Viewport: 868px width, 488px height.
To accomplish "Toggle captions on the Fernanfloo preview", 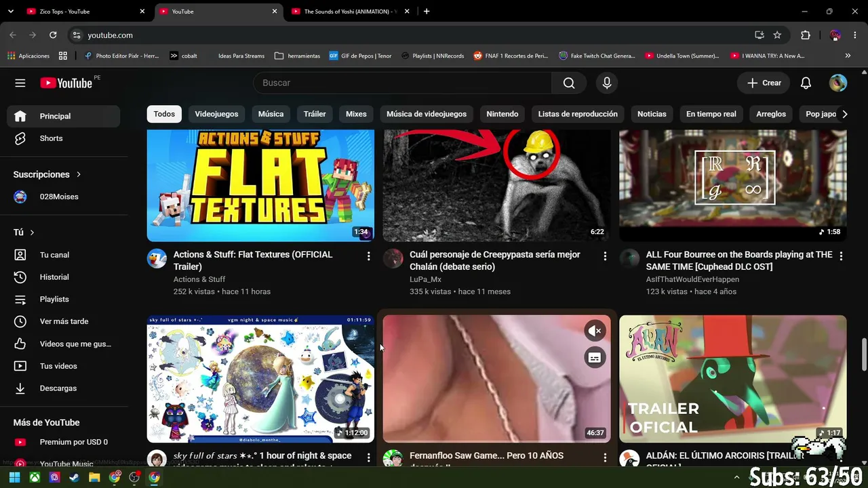I will coord(595,357).
